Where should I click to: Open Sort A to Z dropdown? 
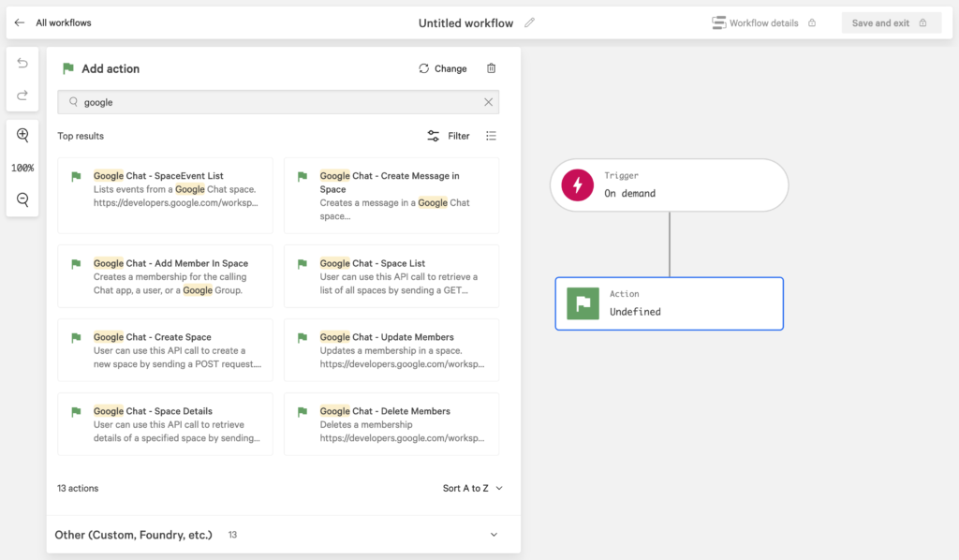[x=473, y=488]
